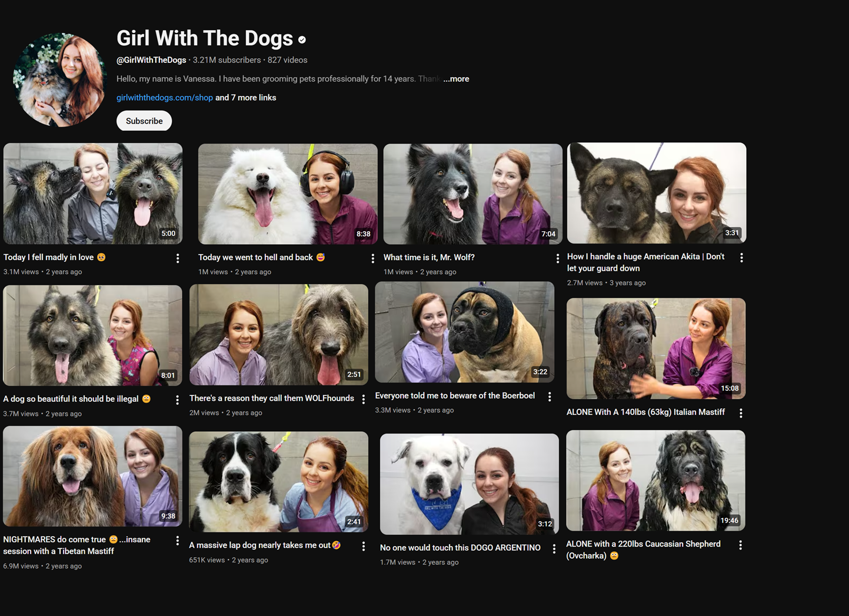
Task: Open "How I handle a huge American Akita" title
Action: coord(646,262)
